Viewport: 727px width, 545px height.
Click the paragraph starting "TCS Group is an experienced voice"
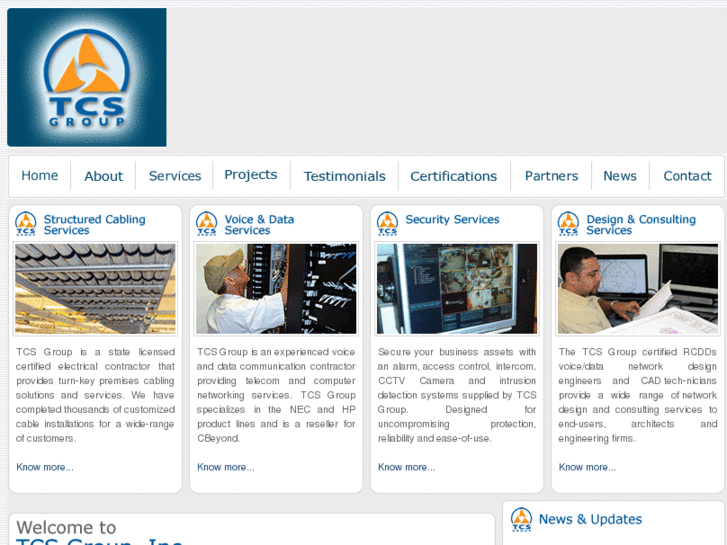[276, 395]
